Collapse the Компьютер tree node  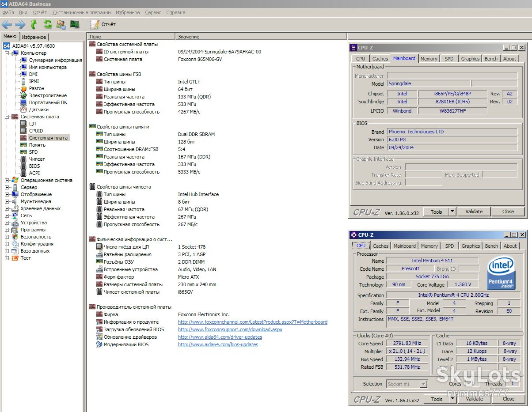7,53
